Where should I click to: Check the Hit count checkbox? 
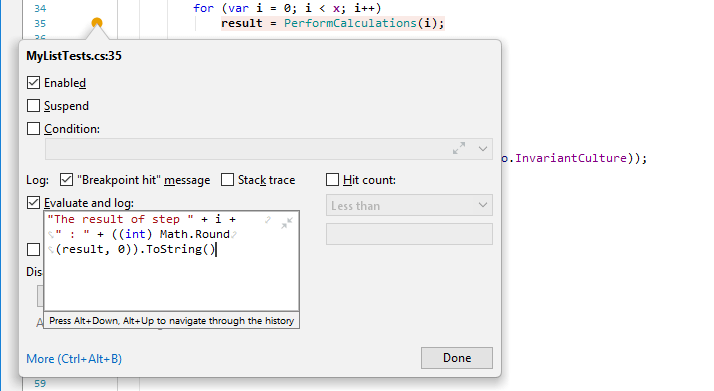(332, 180)
